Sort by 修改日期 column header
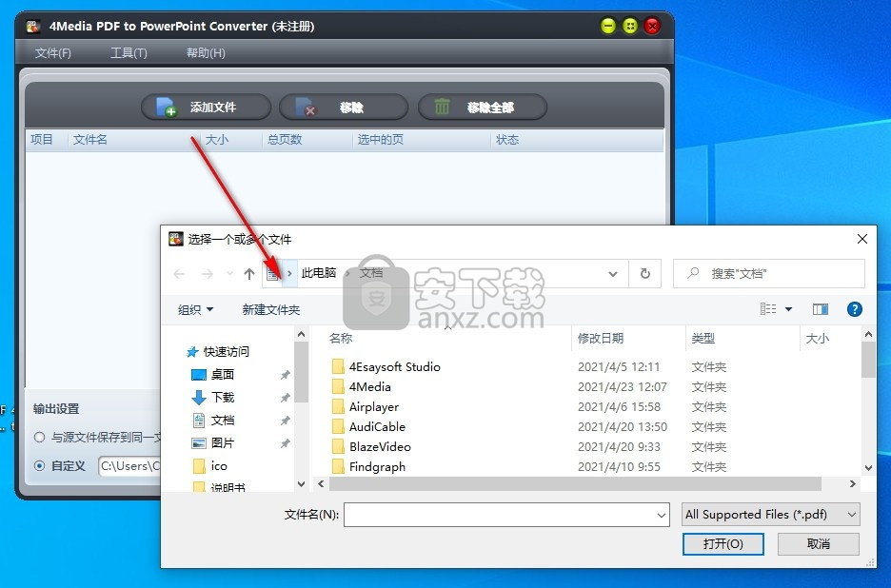The width and height of the screenshot is (891, 588). point(601,339)
